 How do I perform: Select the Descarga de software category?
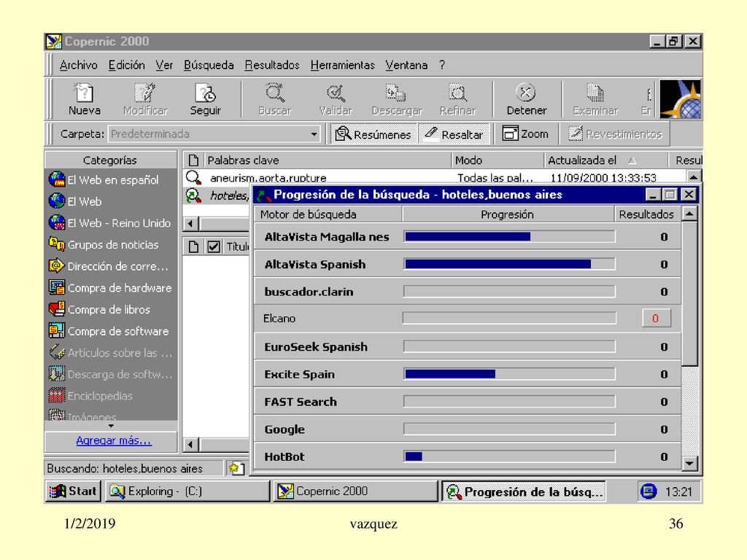[111, 374]
